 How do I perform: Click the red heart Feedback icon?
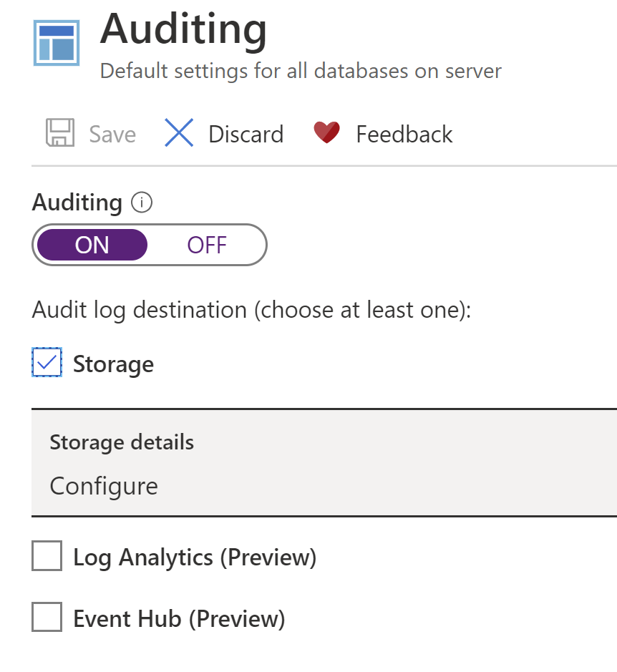pyautogui.click(x=326, y=132)
